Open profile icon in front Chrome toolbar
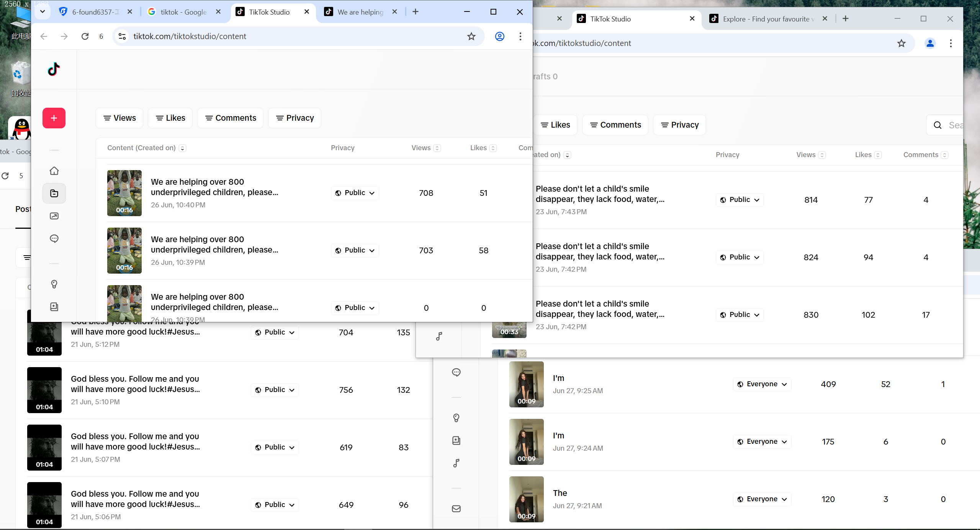 point(499,36)
